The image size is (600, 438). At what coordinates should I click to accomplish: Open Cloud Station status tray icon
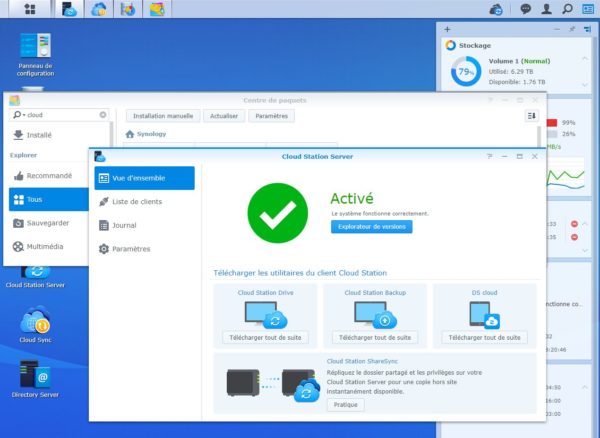click(x=496, y=9)
